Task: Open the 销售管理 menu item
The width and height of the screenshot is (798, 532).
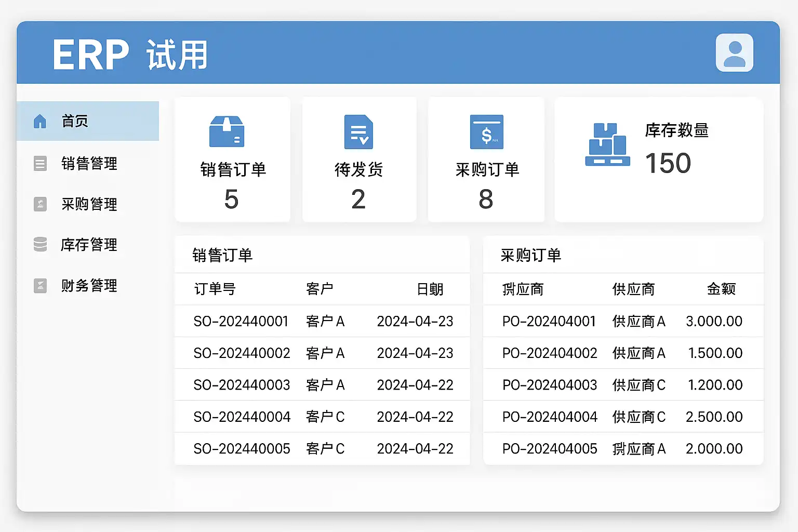Action: [89, 164]
